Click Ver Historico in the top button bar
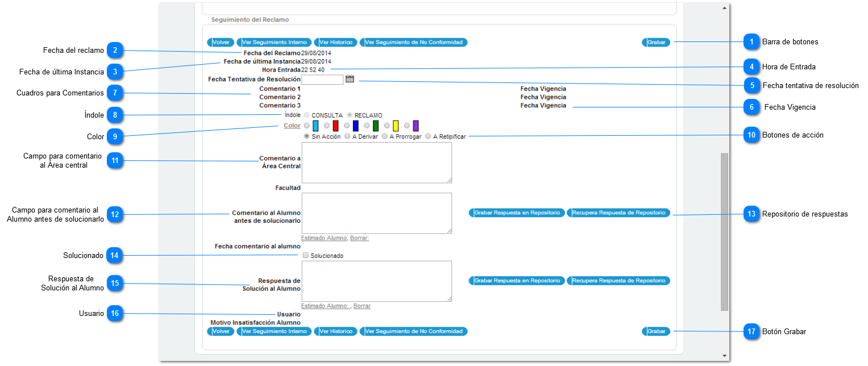This screenshot has height=366, width=868. [x=335, y=42]
